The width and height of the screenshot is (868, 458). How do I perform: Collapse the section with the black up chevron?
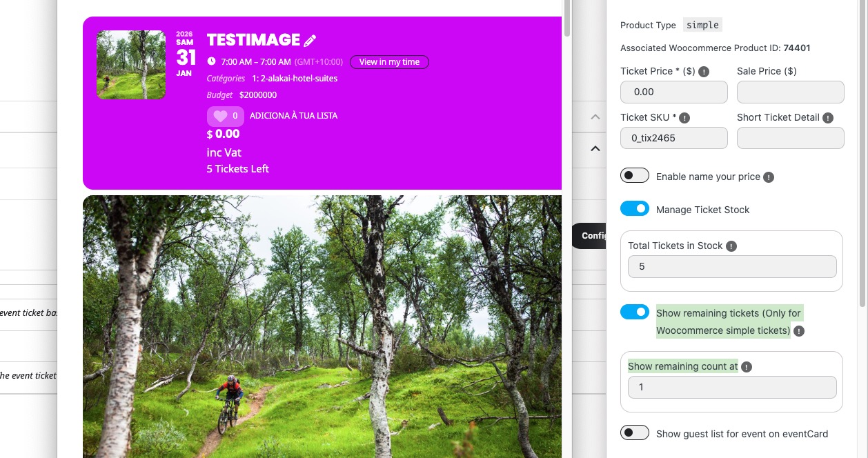click(595, 148)
